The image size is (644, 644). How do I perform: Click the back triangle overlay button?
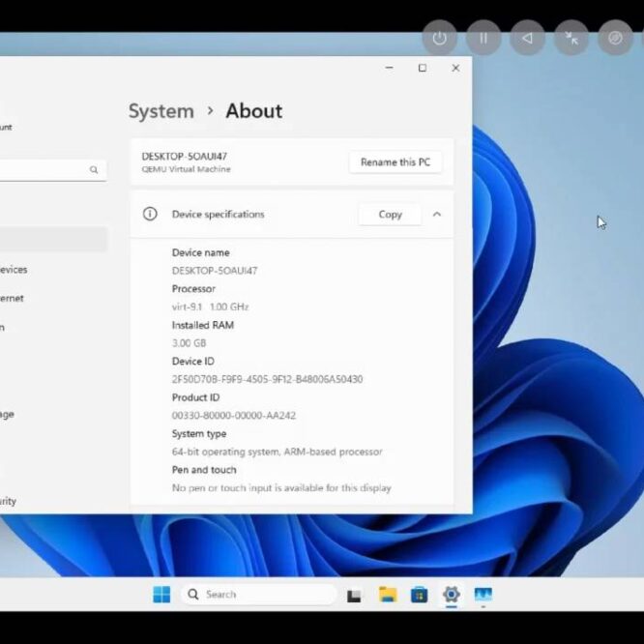[x=527, y=38]
